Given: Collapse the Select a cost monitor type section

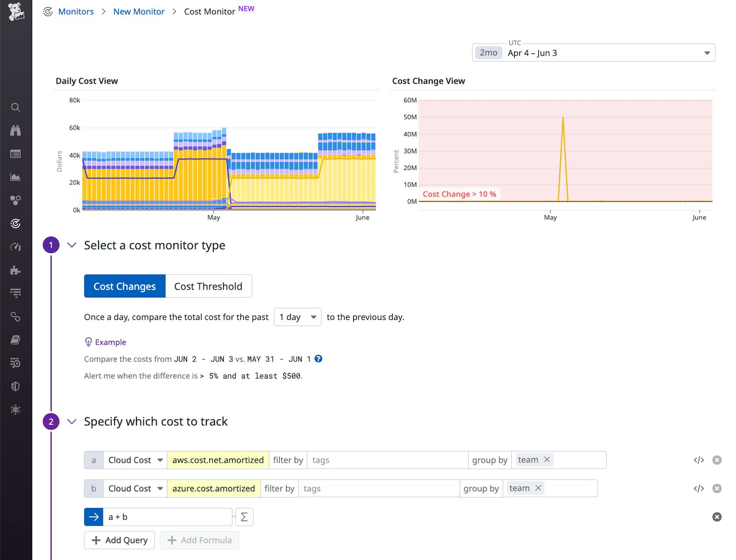Looking at the screenshot, I should coord(71,245).
